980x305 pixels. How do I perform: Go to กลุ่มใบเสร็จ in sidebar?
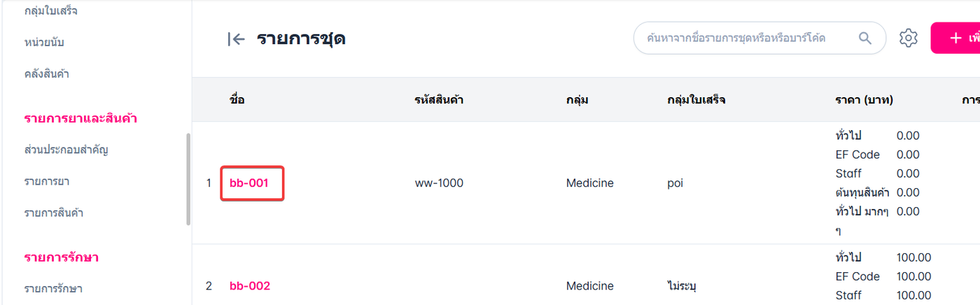51,11
